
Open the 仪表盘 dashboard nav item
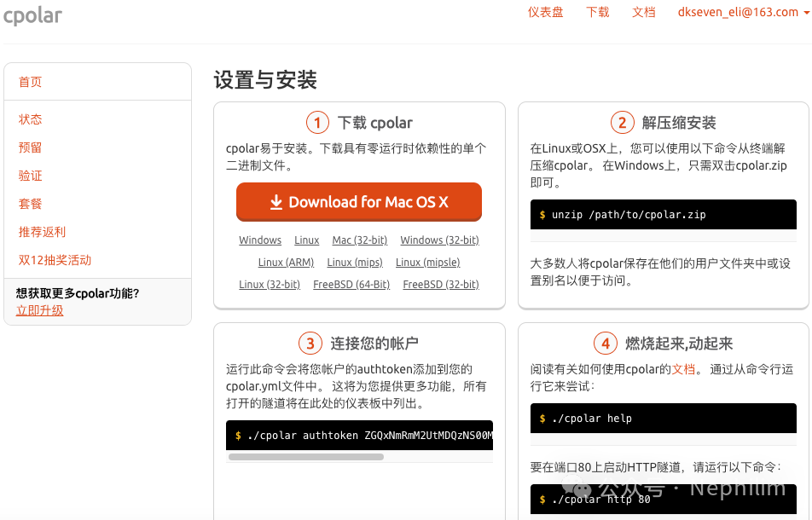click(x=545, y=13)
